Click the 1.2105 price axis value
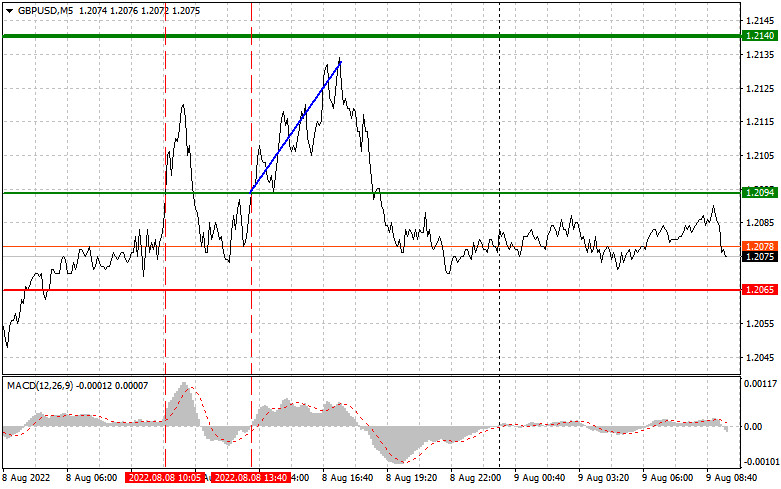 point(760,156)
